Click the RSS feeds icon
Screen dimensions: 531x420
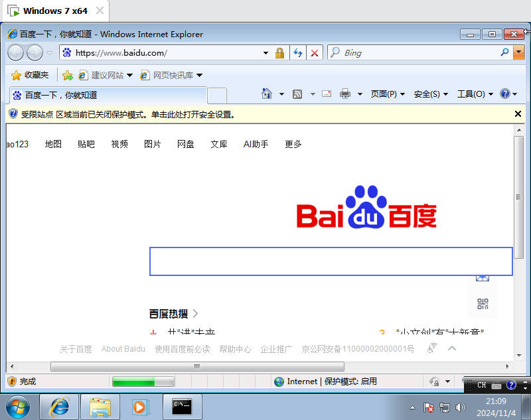click(x=297, y=94)
